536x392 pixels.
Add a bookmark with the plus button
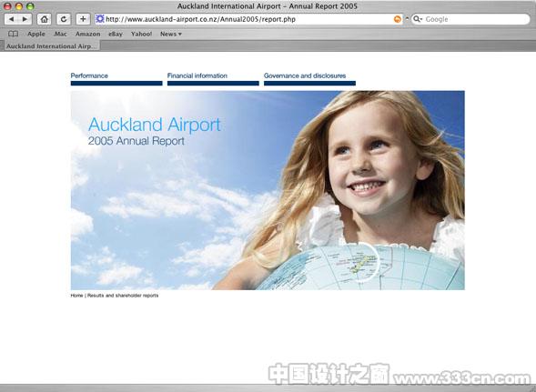[x=83, y=19]
